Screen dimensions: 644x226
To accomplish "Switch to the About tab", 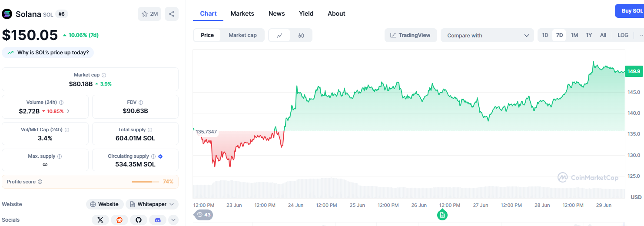I will [x=336, y=13].
